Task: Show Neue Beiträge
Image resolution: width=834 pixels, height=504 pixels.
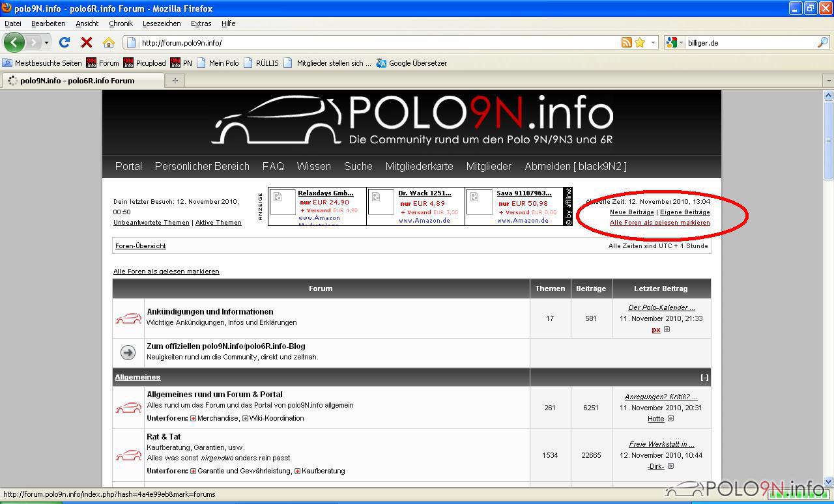Action: [631, 212]
